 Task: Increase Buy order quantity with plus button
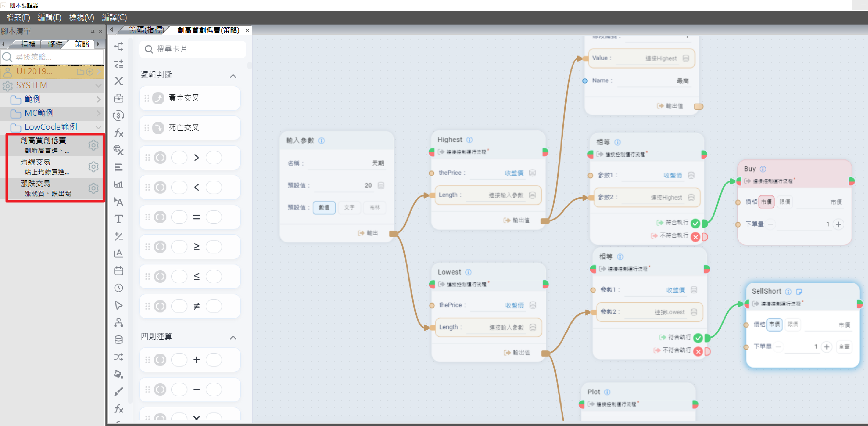[x=838, y=224]
